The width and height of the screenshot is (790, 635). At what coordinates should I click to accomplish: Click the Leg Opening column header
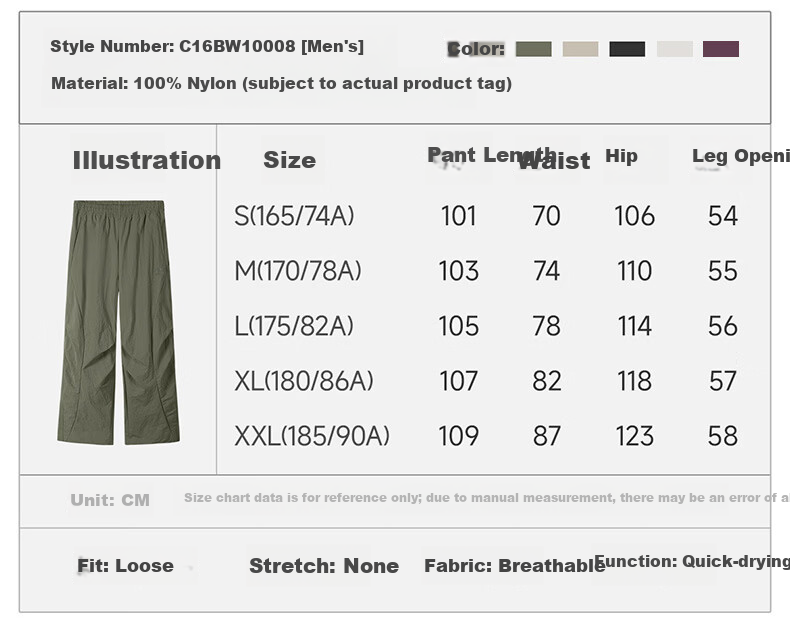[x=741, y=156]
